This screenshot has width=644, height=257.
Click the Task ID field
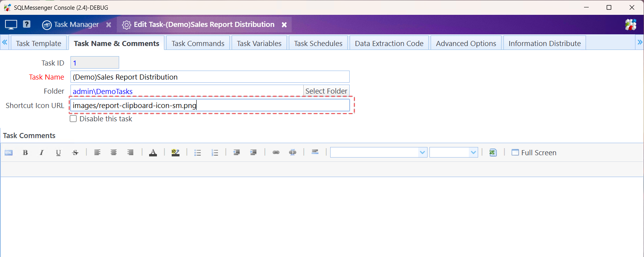[95, 63]
